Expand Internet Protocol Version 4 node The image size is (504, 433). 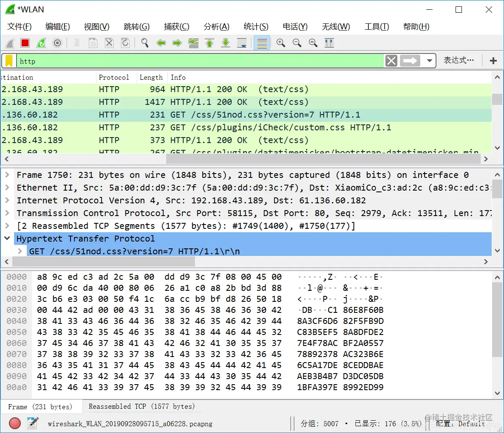point(7,200)
